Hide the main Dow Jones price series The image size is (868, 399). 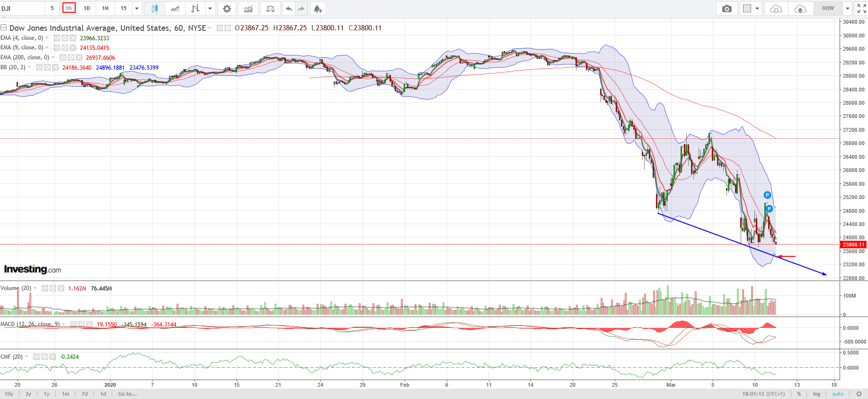(220, 28)
